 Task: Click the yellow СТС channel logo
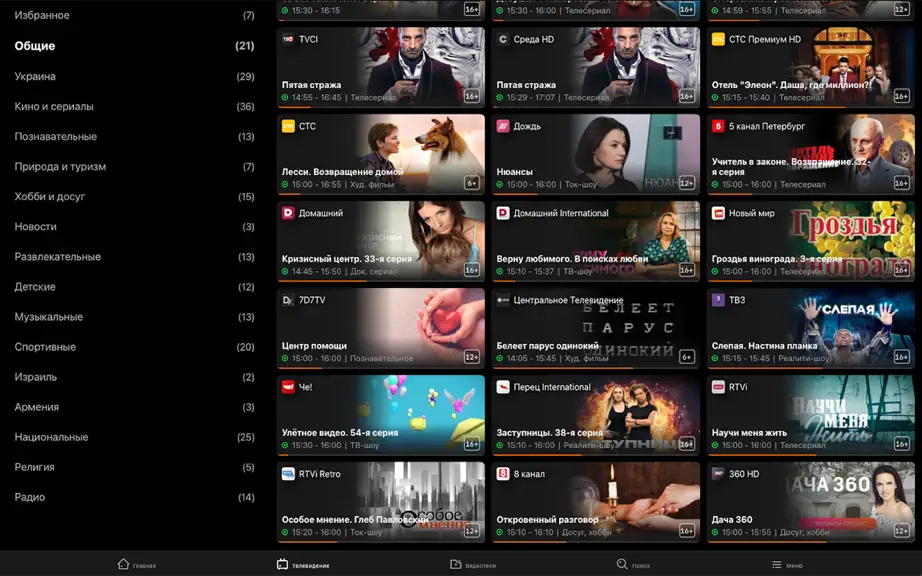pyautogui.click(x=288, y=126)
